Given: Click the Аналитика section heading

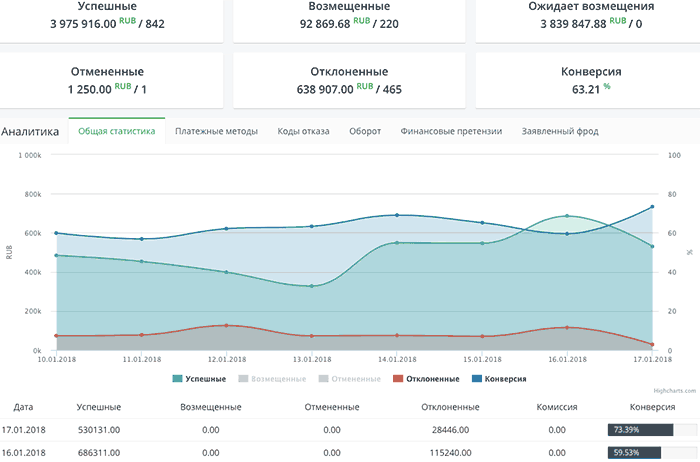Looking at the screenshot, I should (30, 131).
